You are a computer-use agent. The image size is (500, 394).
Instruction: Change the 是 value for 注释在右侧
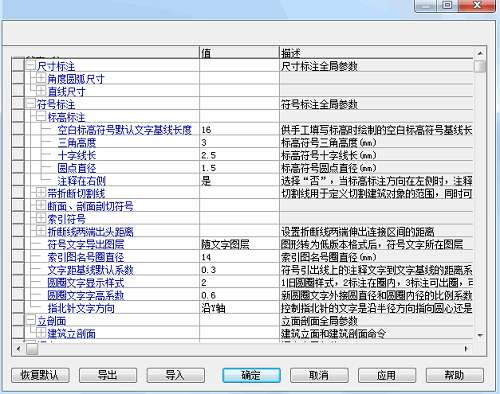pyautogui.click(x=239, y=181)
